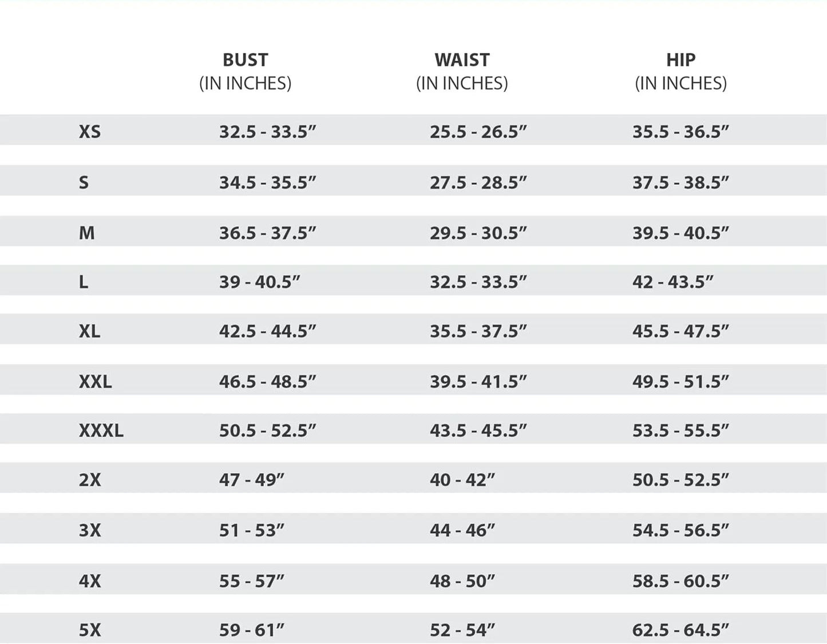Select the hip measurement 42 - 43.5 for L
This screenshot has height=644, width=827.
coord(672,282)
